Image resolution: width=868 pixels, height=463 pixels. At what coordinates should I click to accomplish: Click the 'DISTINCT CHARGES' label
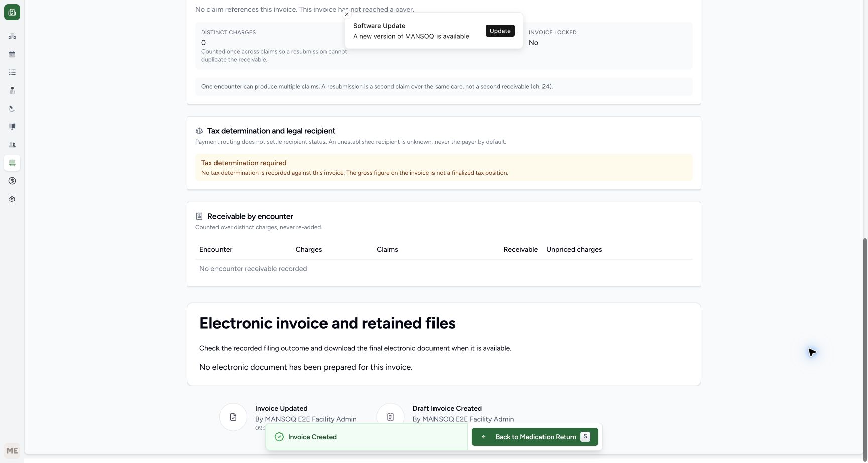click(x=229, y=32)
